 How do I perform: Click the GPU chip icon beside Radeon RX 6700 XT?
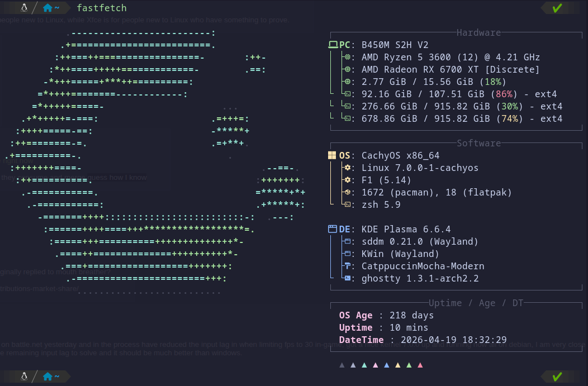(348, 70)
